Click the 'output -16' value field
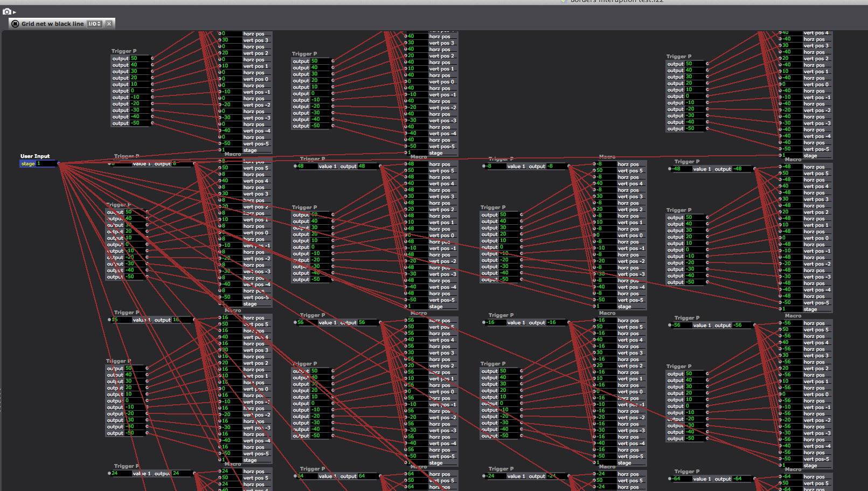The image size is (868, 491). coord(556,322)
